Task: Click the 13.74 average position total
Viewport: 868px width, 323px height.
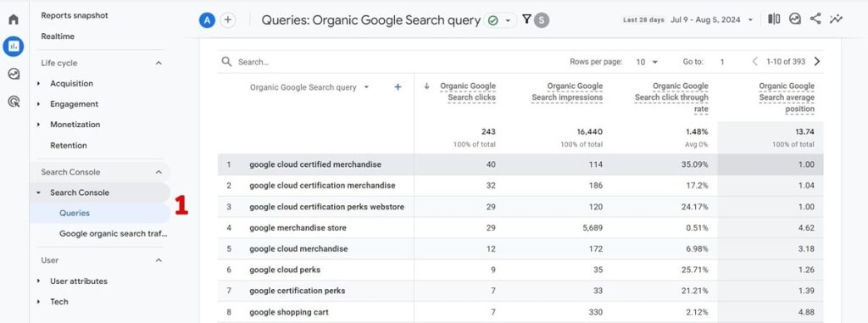Action: pyautogui.click(x=805, y=132)
